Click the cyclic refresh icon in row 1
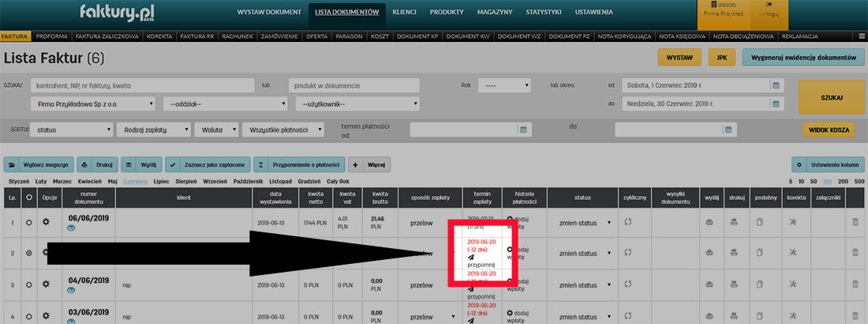The width and height of the screenshot is (868, 324). 627,223
